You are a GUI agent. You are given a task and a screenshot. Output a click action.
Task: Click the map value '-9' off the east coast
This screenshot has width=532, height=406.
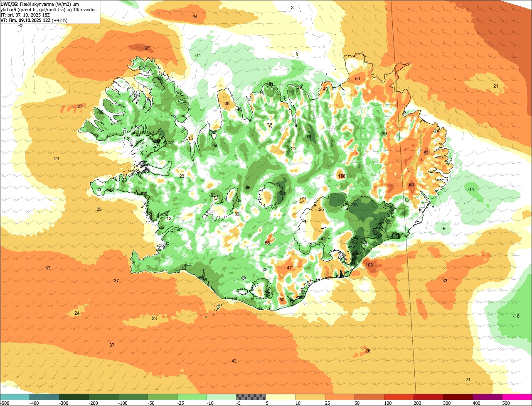coord(443,228)
